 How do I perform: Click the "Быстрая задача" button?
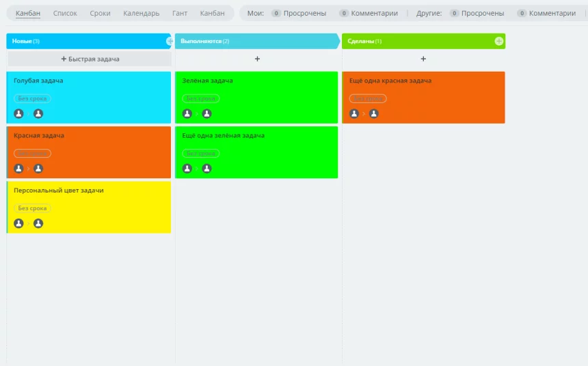click(x=90, y=59)
